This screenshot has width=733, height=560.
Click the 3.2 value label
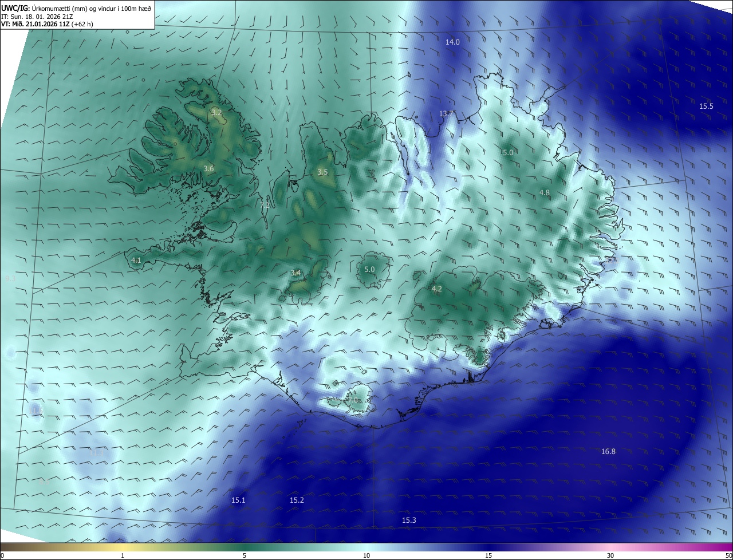coord(216,112)
